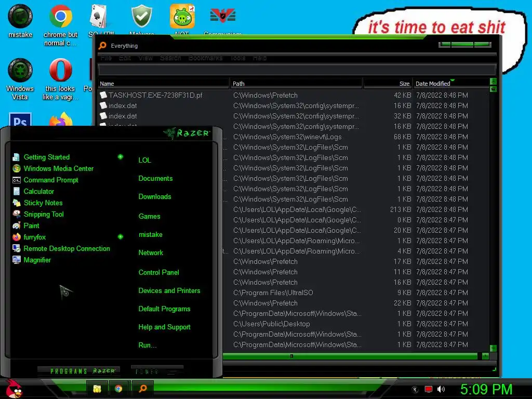The height and width of the screenshot is (399, 532).
Task: Launch Snipping Tool from the Start menu
Action: pyautogui.click(x=44, y=215)
